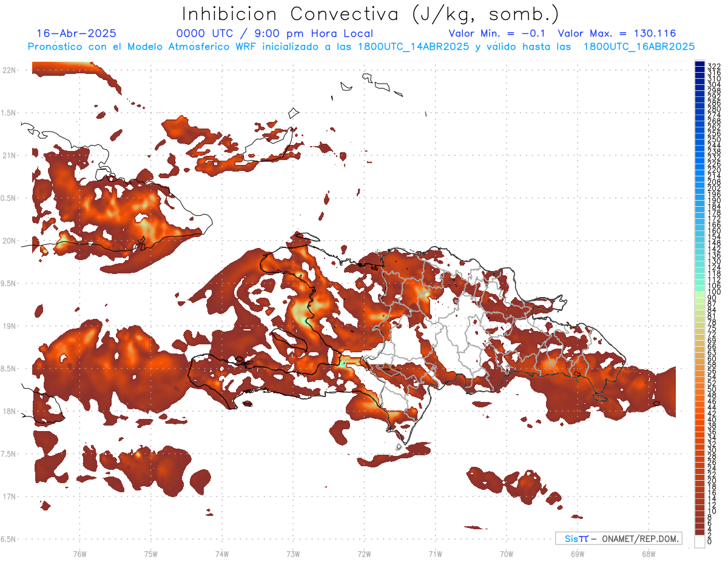Click the 70W longitude label

(x=506, y=554)
